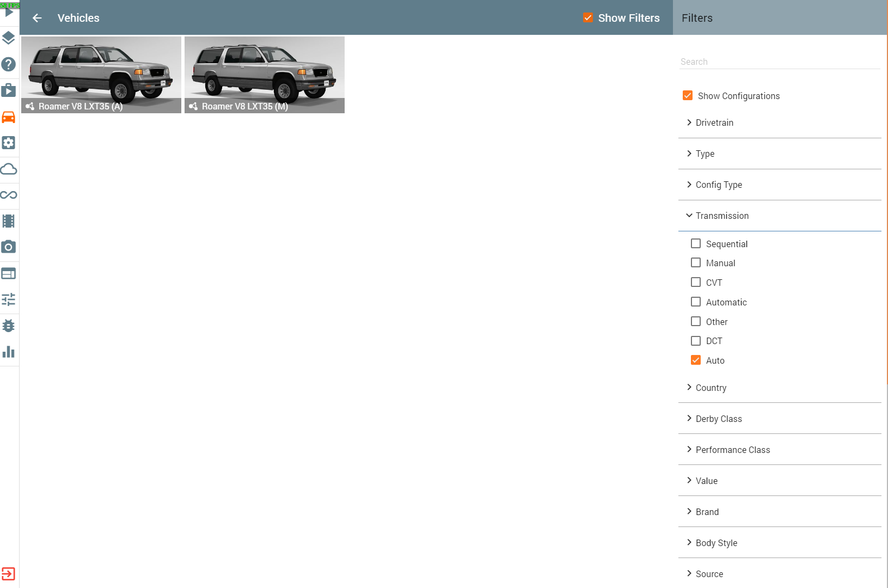Expand the Config Type filter section
The width and height of the screenshot is (888, 588).
click(x=780, y=185)
